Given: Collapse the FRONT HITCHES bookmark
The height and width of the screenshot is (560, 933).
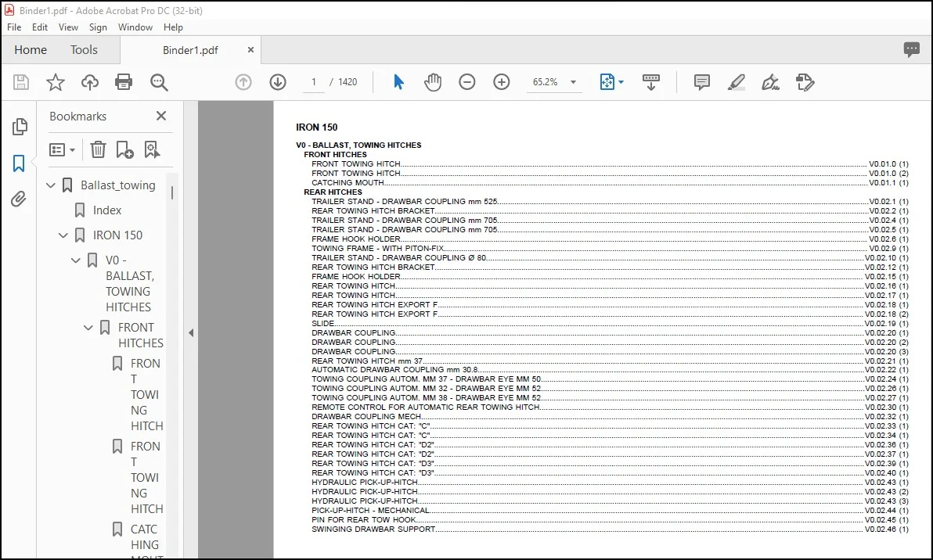Looking at the screenshot, I should [88, 328].
